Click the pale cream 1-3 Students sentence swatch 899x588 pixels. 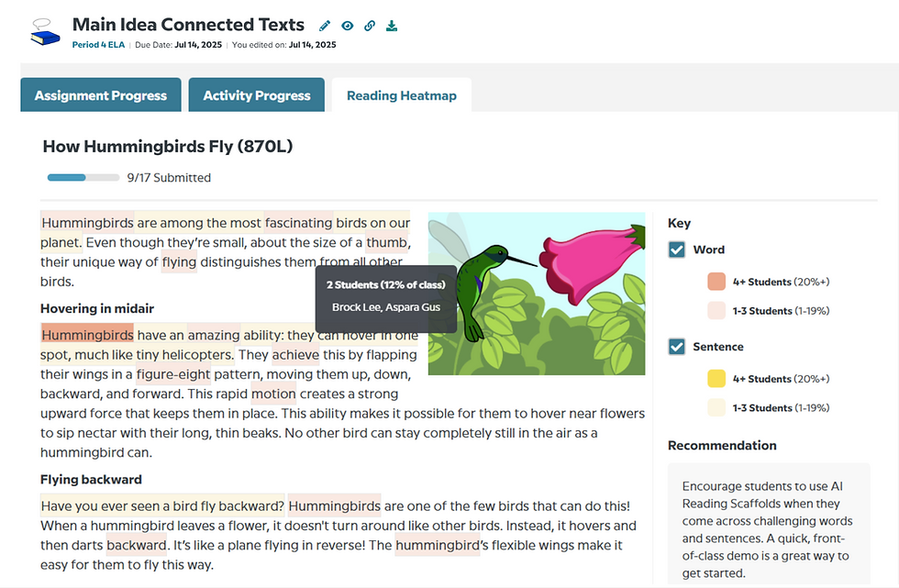click(x=716, y=407)
